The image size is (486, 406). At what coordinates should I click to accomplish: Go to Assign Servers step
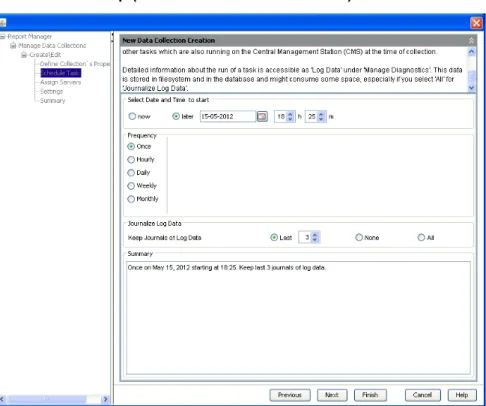click(x=60, y=82)
